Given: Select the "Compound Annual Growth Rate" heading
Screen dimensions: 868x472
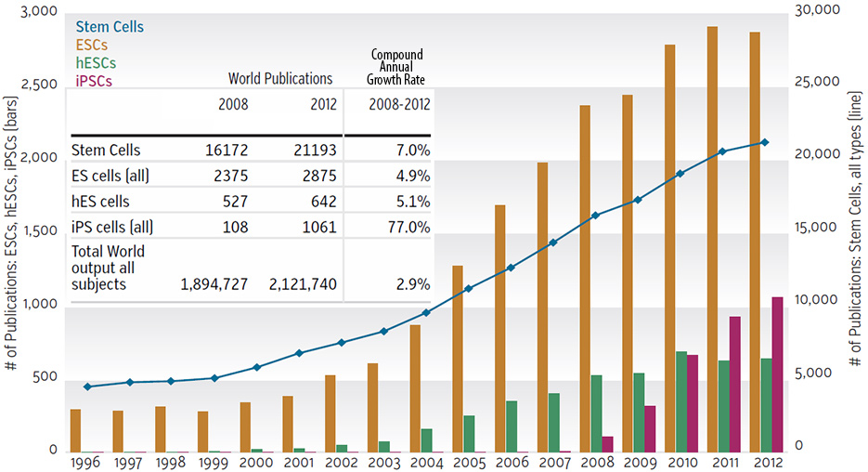Looking at the screenshot, I should 395,67.
